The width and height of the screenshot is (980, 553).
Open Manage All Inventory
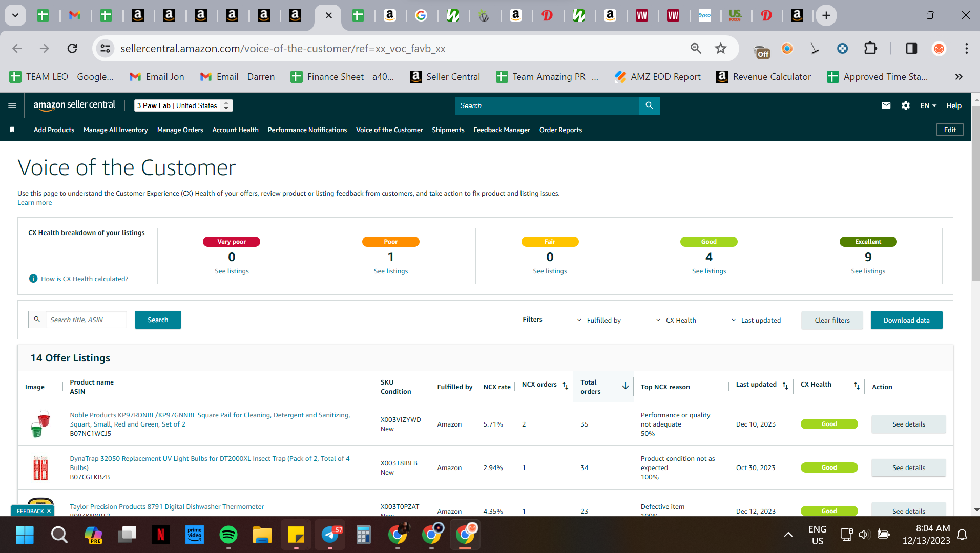(116, 130)
